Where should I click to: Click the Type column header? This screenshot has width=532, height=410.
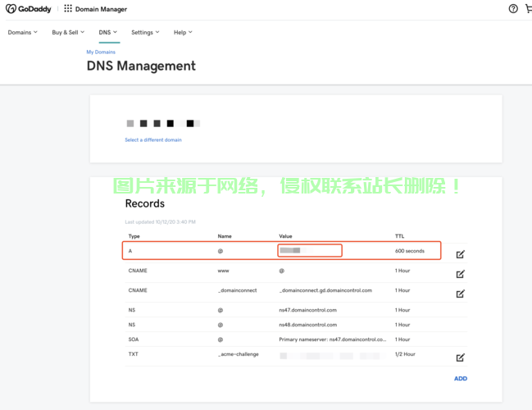[134, 236]
